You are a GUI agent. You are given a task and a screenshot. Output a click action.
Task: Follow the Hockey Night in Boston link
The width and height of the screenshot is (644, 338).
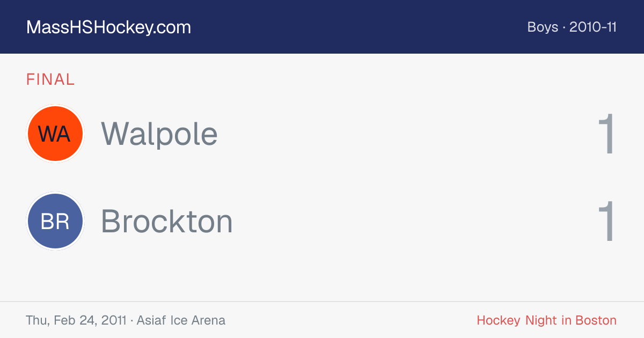(546, 320)
